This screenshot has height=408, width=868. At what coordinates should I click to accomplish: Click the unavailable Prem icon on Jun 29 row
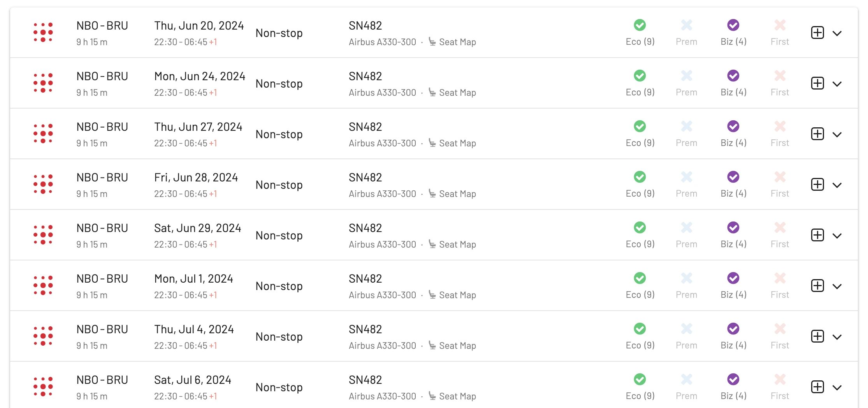pyautogui.click(x=687, y=227)
